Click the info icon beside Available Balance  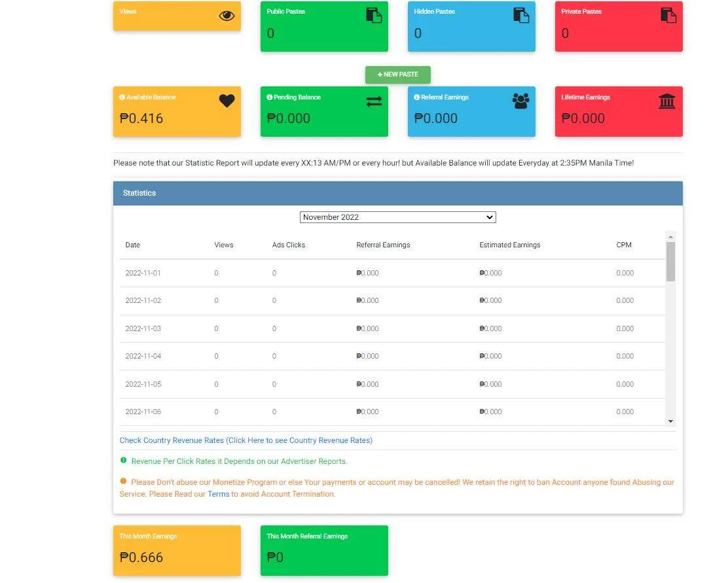122,97
